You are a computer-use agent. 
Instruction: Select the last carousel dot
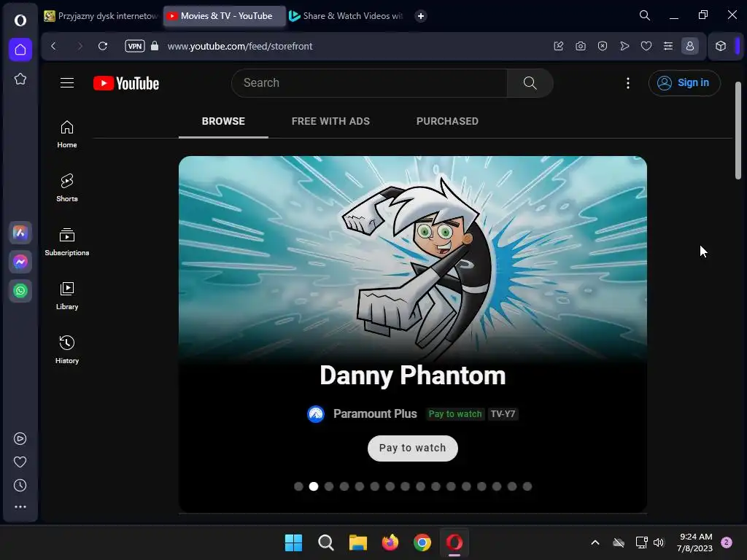(527, 486)
